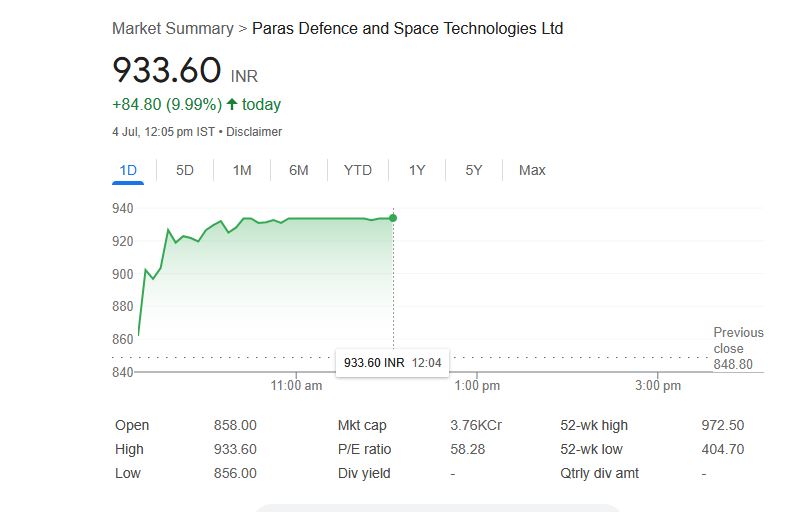Click the 933.60 INR chart tooltip
This screenshot has height=512, width=810.
click(x=394, y=362)
